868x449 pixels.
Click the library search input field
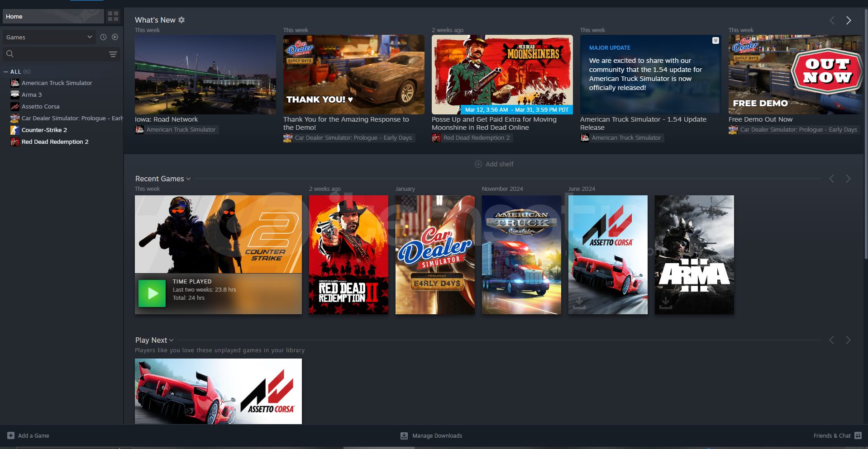coord(61,54)
